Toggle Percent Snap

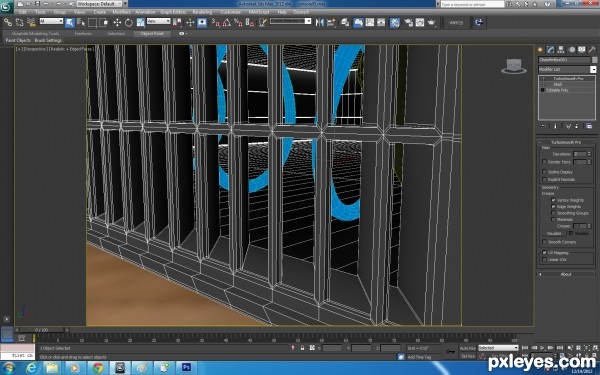[x=238, y=23]
